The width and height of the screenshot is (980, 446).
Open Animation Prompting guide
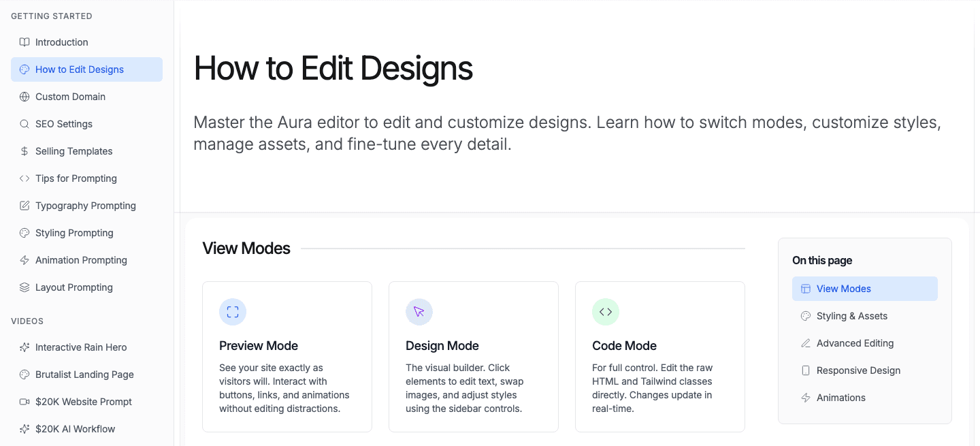[86, 260]
